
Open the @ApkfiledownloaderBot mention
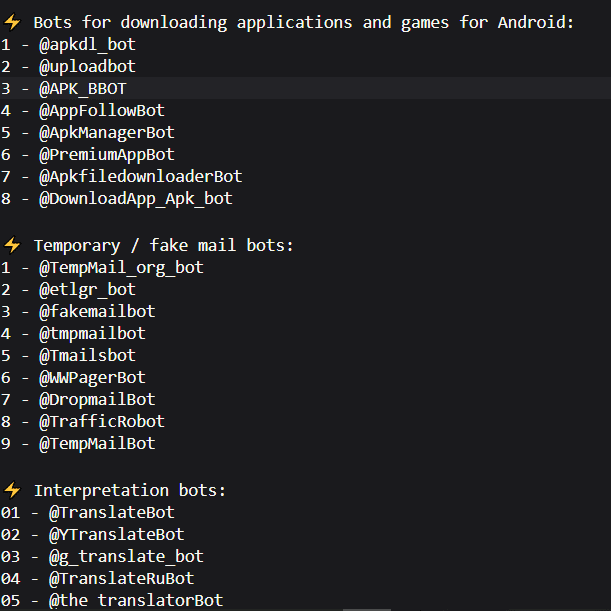click(140, 176)
